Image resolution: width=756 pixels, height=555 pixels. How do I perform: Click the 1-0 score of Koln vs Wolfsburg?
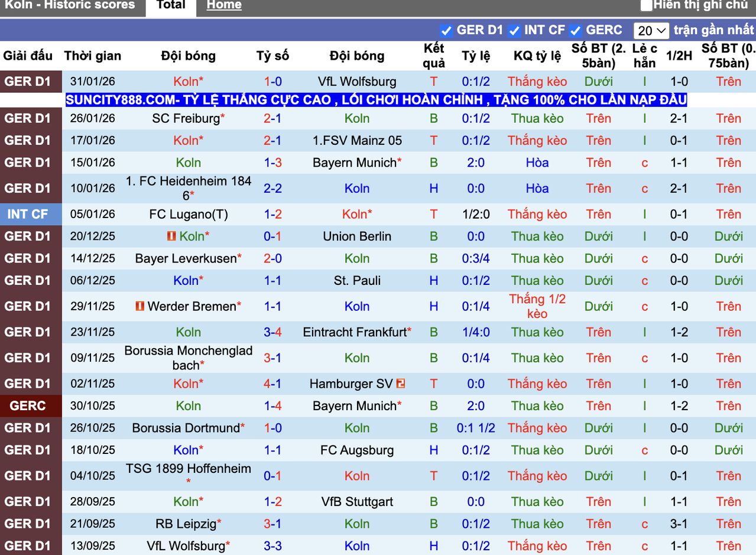click(272, 82)
